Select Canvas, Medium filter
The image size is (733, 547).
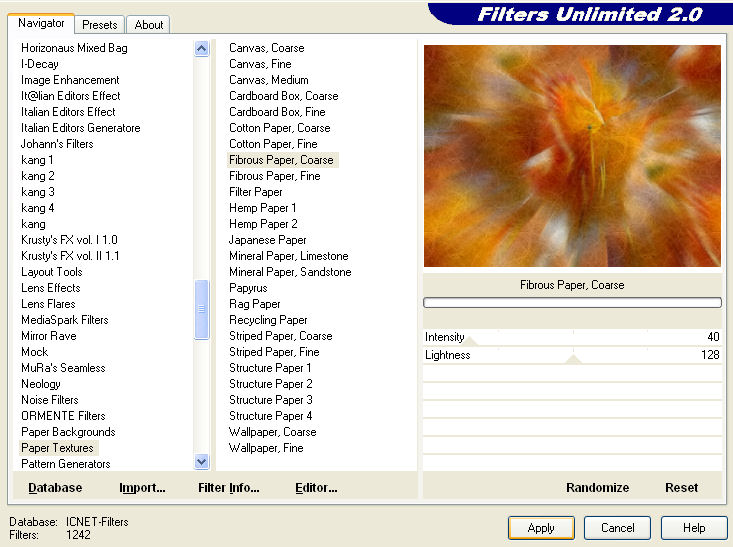pyautogui.click(x=269, y=80)
